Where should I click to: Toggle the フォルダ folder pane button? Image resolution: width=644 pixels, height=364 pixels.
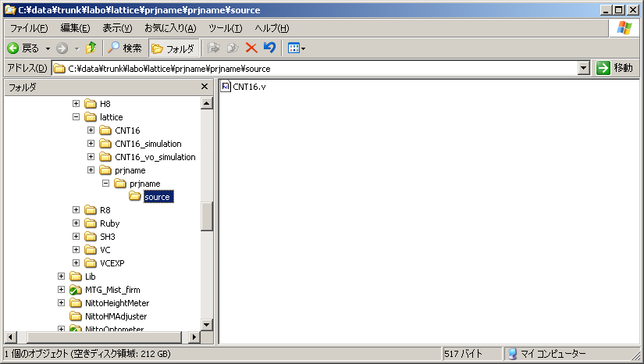(173, 48)
